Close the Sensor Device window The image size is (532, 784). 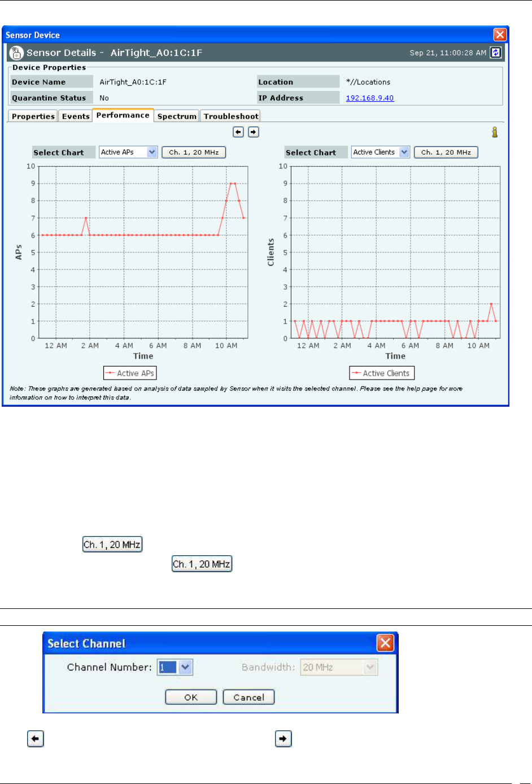[500, 34]
